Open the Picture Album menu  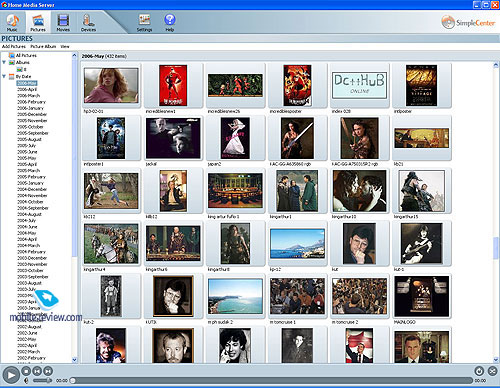(43, 46)
